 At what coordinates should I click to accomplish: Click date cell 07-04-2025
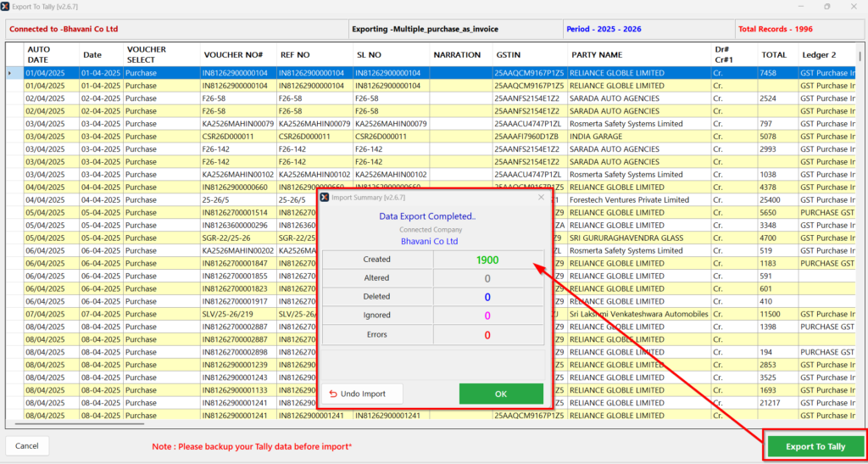point(101,314)
